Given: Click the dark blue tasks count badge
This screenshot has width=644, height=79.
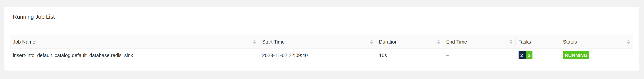Looking at the screenshot, I should (522, 55).
